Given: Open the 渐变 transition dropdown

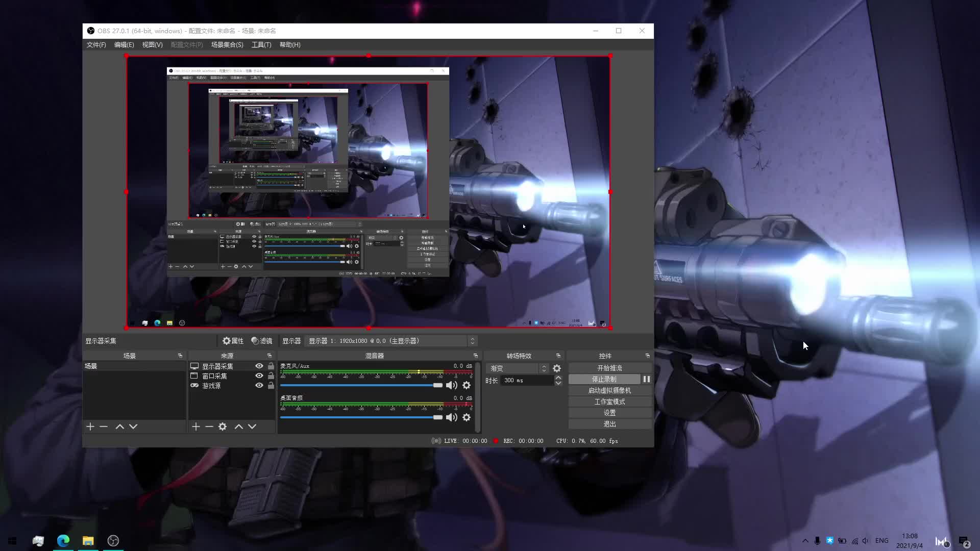Looking at the screenshot, I should coord(545,368).
